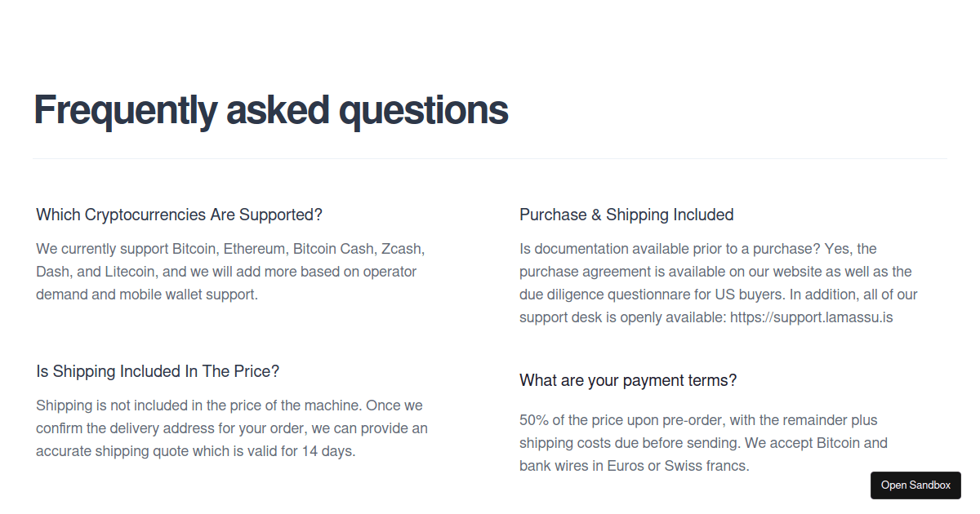Viewport: 980px width, 514px height.
Task: Select the 'Which Cryptocurrencies Are Supported?' question heading
Action: [x=180, y=215]
